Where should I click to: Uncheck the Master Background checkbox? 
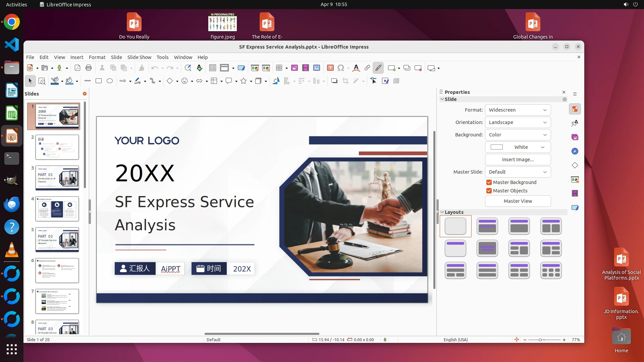point(489,182)
